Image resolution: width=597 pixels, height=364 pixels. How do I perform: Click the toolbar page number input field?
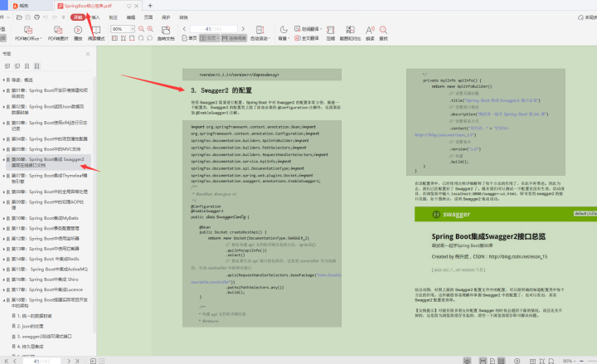tap(214, 29)
